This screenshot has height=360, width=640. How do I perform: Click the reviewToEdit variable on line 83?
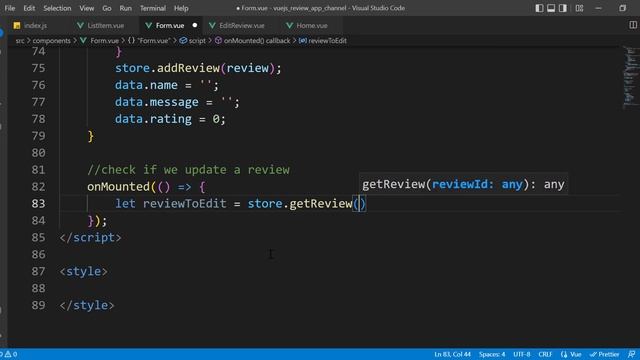point(184,203)
